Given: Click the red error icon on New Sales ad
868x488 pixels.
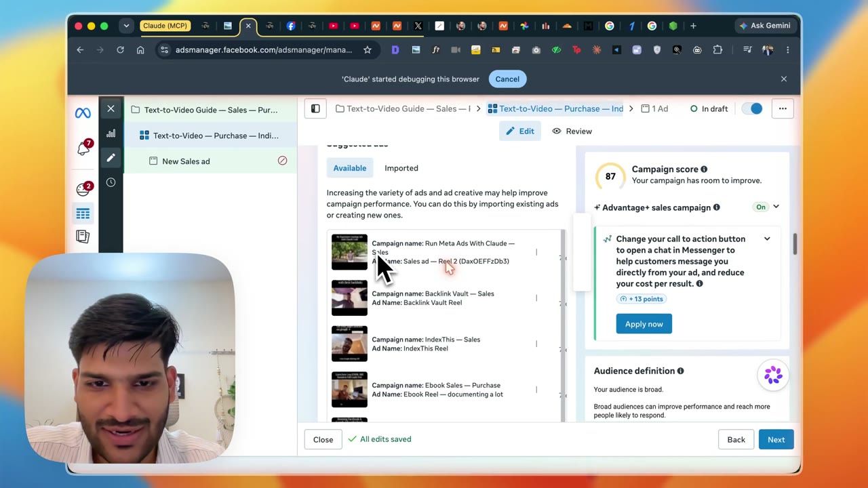Looking at the screenshot, I should pyautogui.click(x=282, y=161).
